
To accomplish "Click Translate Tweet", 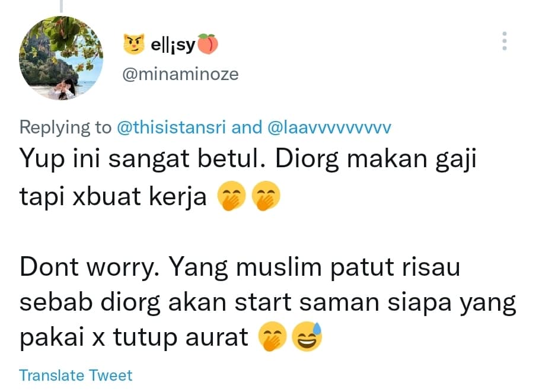I will click(x=75, y=375).
